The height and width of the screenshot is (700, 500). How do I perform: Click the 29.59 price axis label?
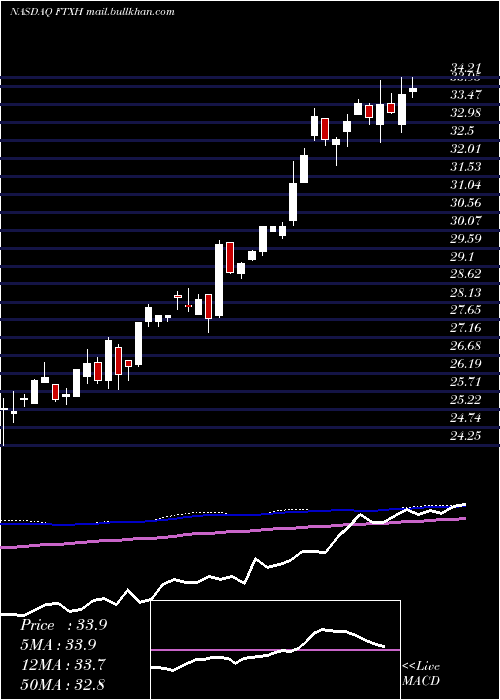point(466,238)
